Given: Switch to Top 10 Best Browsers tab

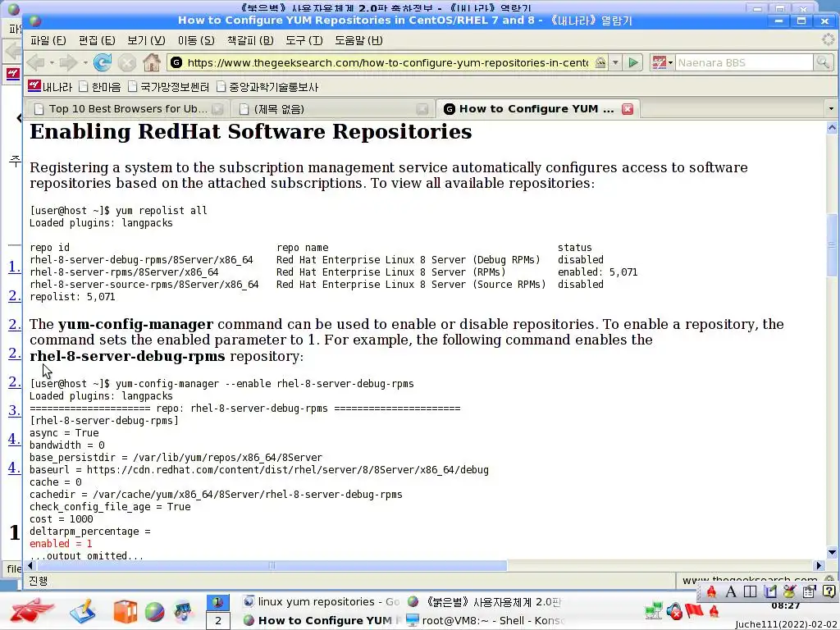Looking at the screenshot, I should point(127,109).
